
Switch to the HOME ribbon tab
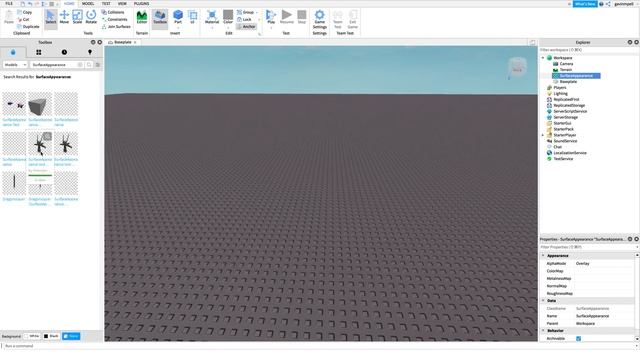69,4
